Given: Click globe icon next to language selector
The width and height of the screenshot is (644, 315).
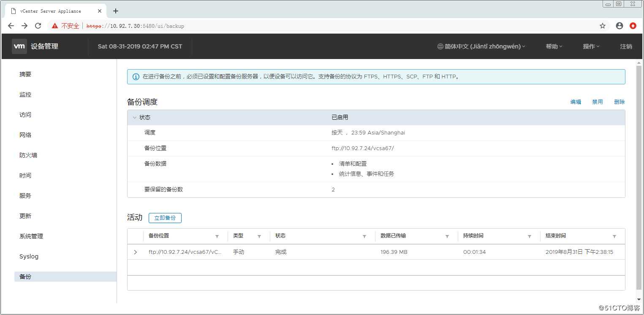Looking at the screenshot, I should (x=440, y=46).
